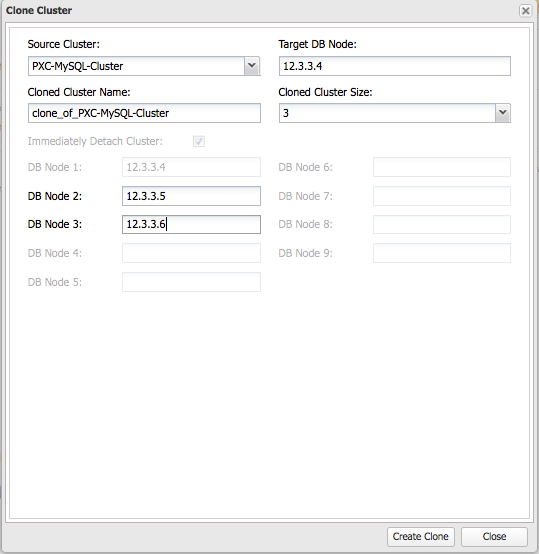Click the Source Cluster field showing PXC-MySQL-Cluster
539x554 pixels.
pyautogui.click(x=136, y=66)
